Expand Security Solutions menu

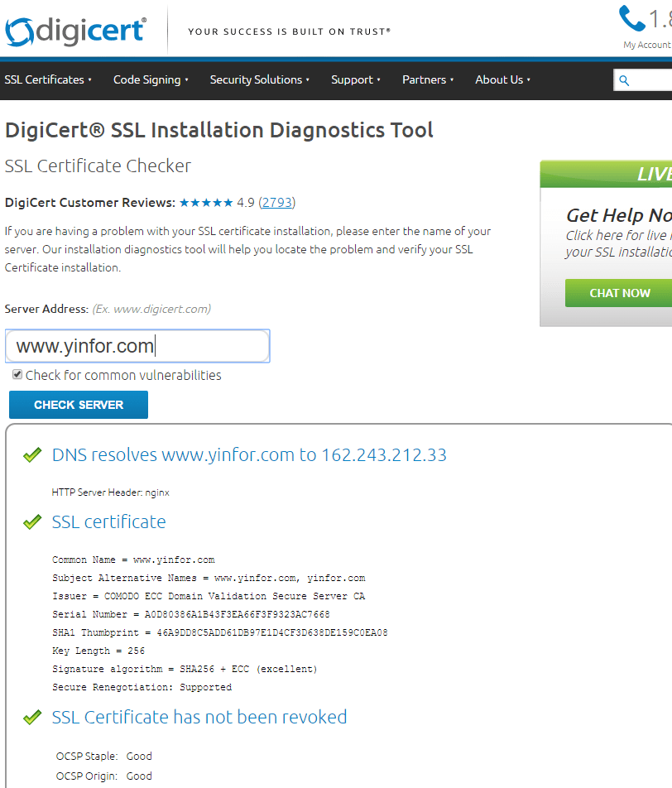click(x=259, y=80)
